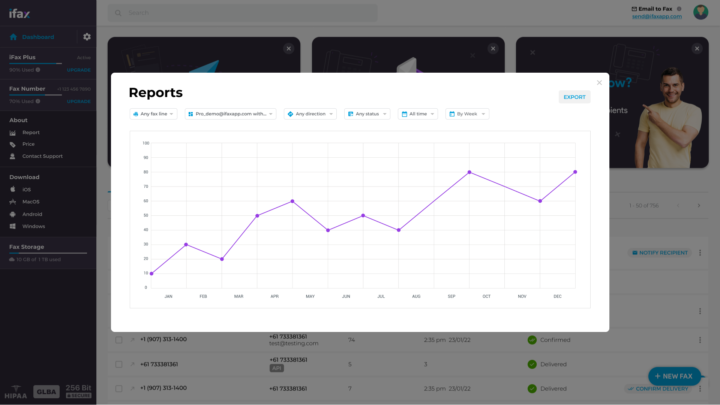Dismiss the second banner card
Viewport: 720px width, 405px height.
pos(493,49)
